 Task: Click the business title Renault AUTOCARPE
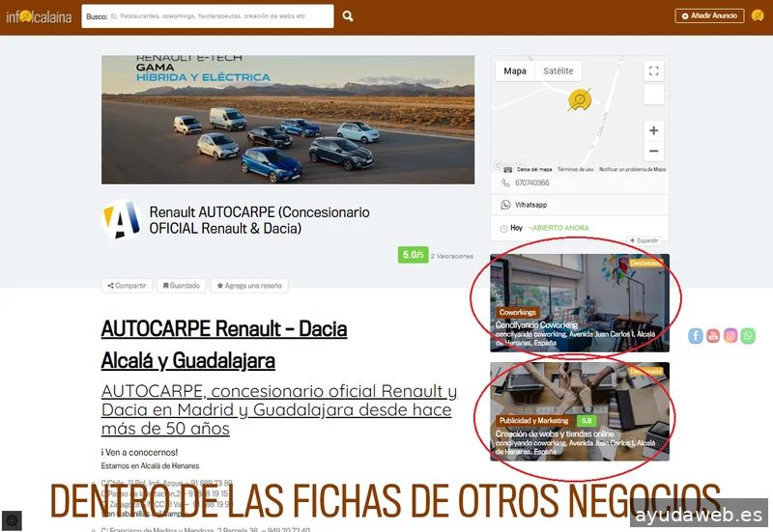259,220
